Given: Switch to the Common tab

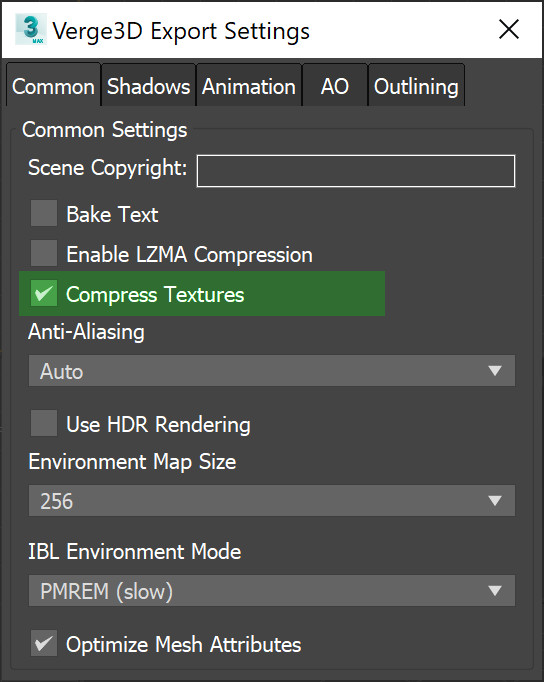Looking at the screenshot, I should pyautogui.click(x=53, y=85).
